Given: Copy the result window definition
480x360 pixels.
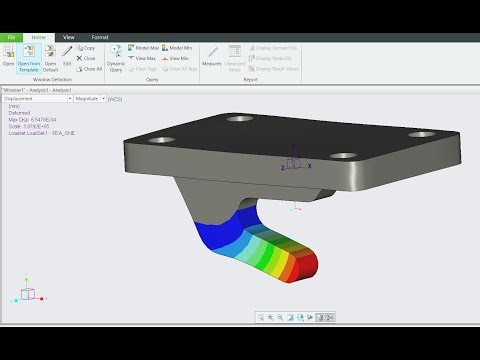Looking at the screenshot, I should [x=86, y=48].
